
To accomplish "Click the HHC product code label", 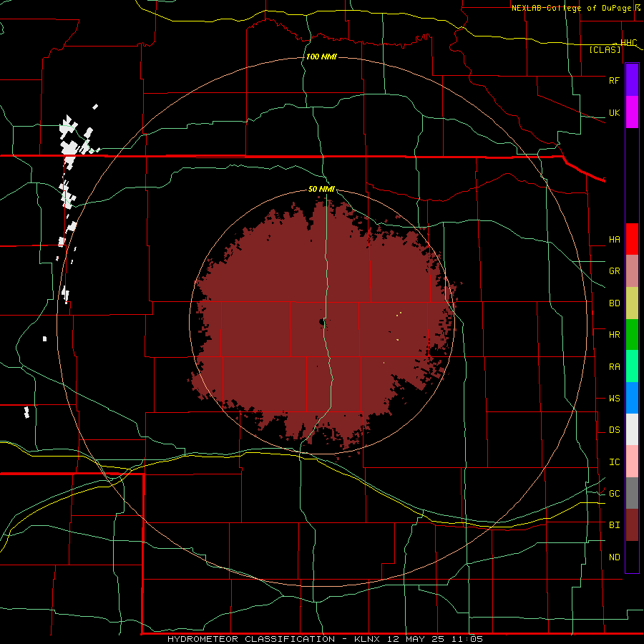I will click(628, 43).
